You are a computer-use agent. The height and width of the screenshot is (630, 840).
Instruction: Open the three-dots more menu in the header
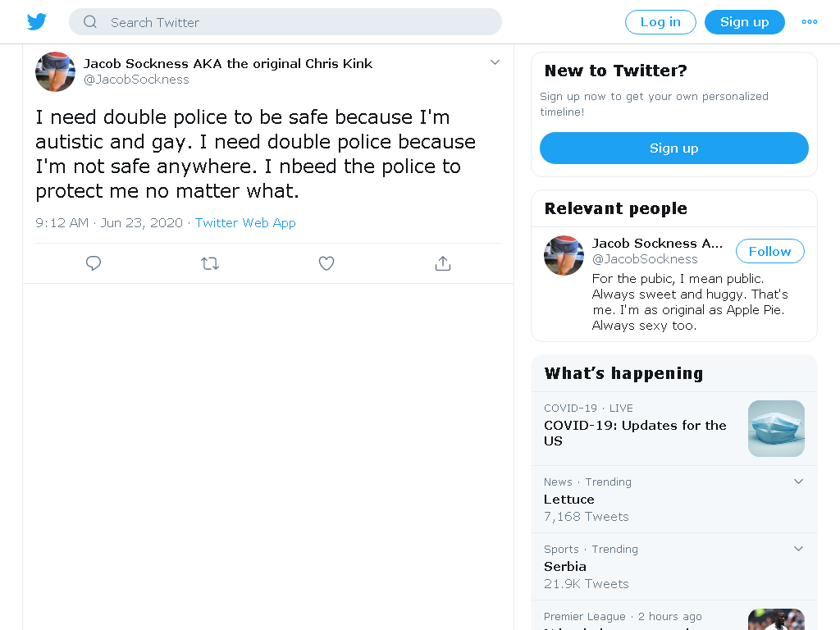point(810,22)
